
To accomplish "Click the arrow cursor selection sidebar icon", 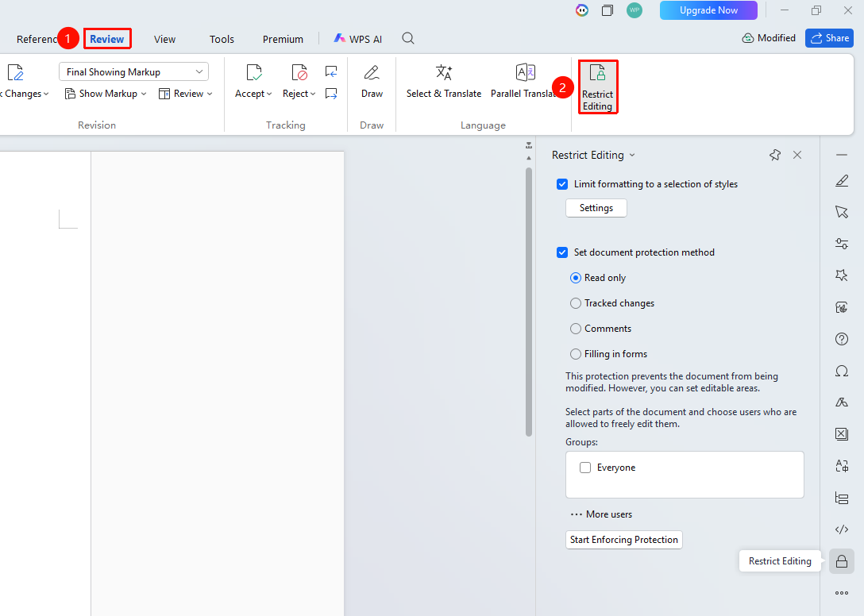I will coord(842,212).
